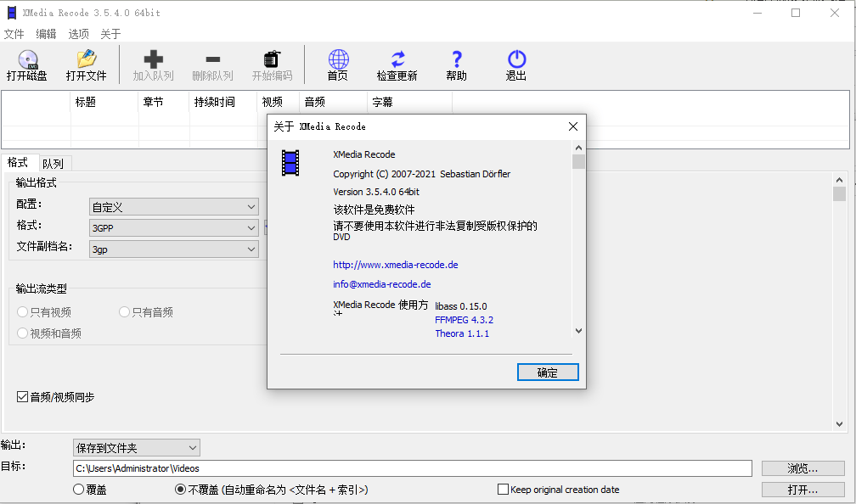The image size is (856, 504).
Task: Start encoding via the 开始编码 icon
Action: (x=272, y=64)
